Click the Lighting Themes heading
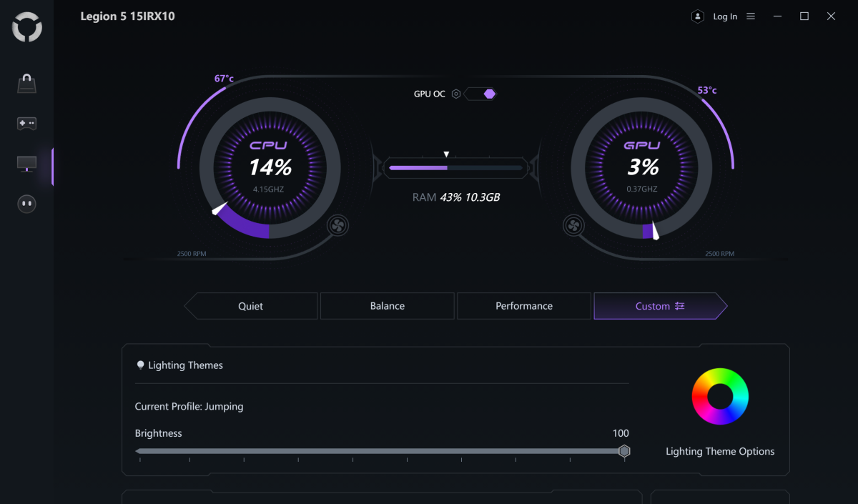 tap(185, 365)
